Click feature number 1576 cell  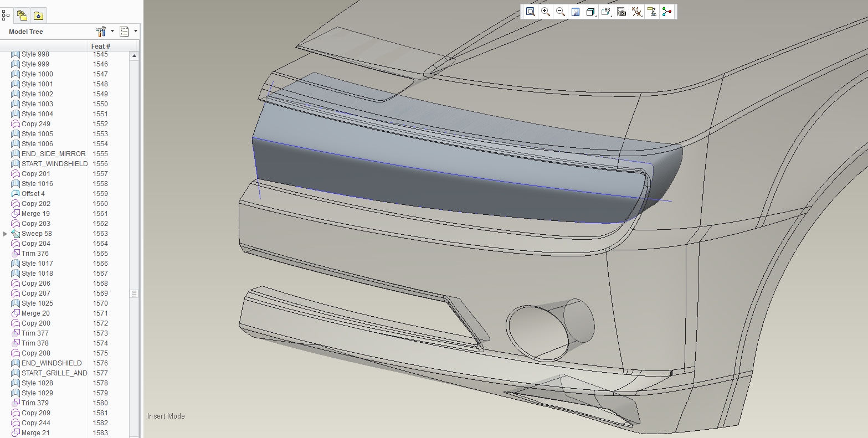pyautogui.click(x=100, y=363)
